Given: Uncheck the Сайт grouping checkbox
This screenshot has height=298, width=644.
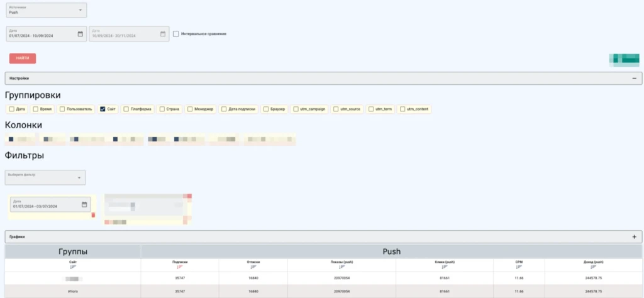Looking at the screenshot, I should 103,109.
